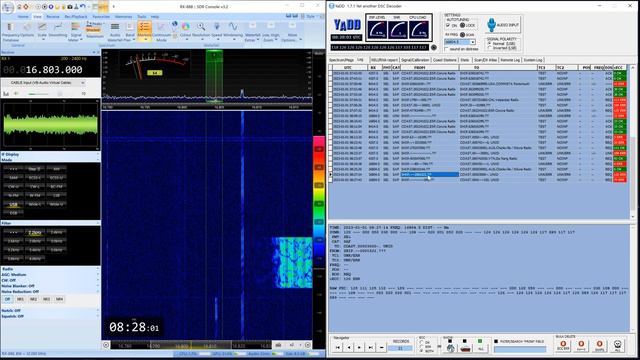Open the Rec/Playback ribbon tab
The image size is (640, 360).
tap(76, 17)
